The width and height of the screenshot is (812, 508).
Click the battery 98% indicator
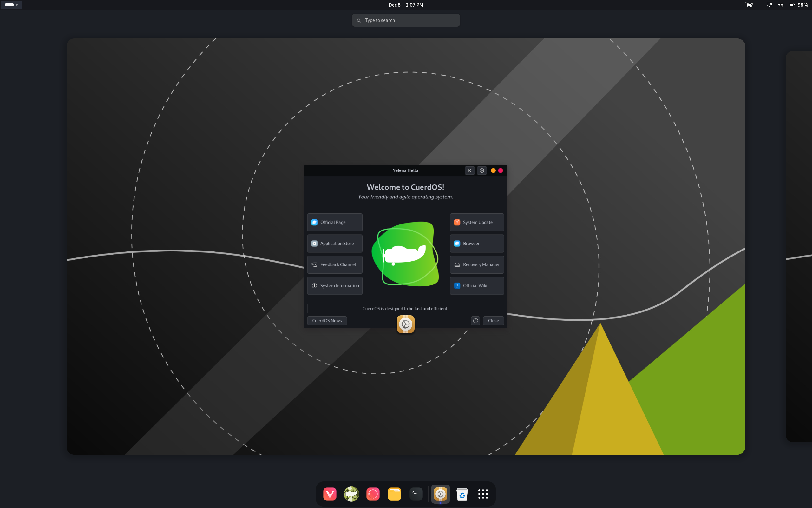[x=799, y=5]
